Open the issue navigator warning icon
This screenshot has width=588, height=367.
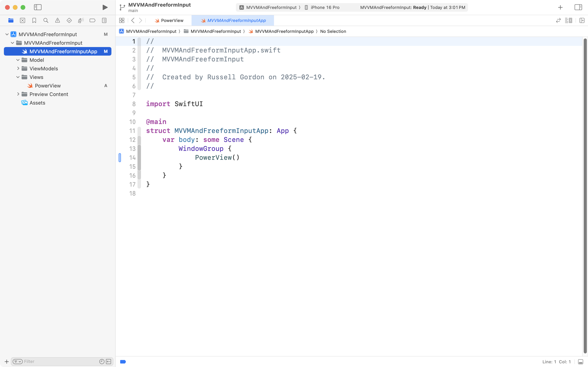pos(58,20)
